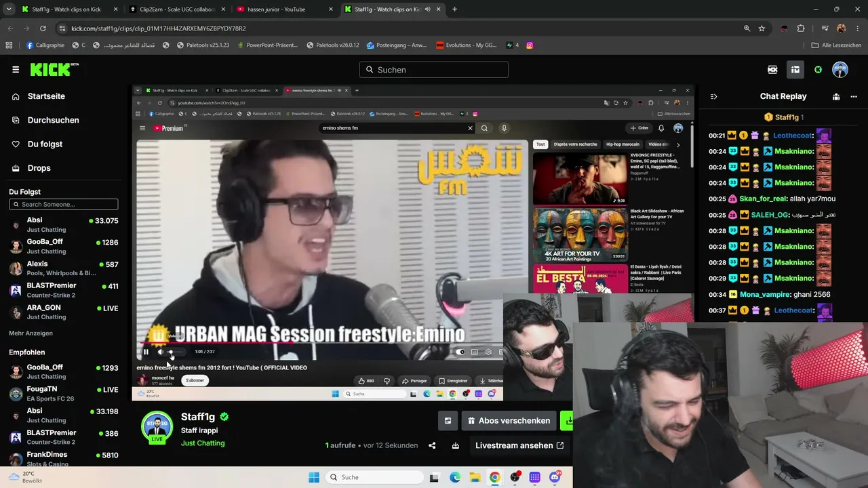Open the Calligraphie bookmark

(x=45, y=45)
